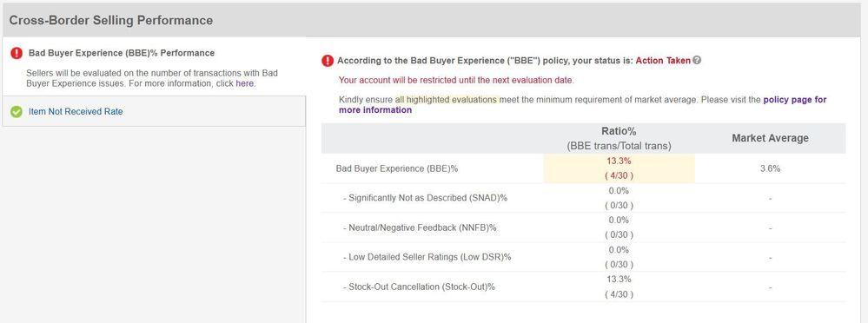Click the Ratio% column header
868x323 pixels.
(x=619, y=138)
